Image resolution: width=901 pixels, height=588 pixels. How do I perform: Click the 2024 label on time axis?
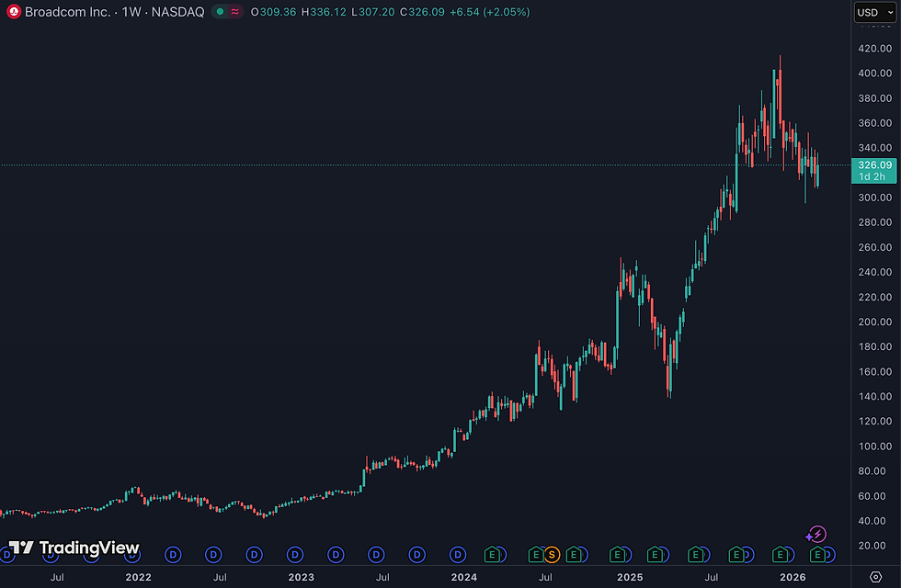click(463, 577)
